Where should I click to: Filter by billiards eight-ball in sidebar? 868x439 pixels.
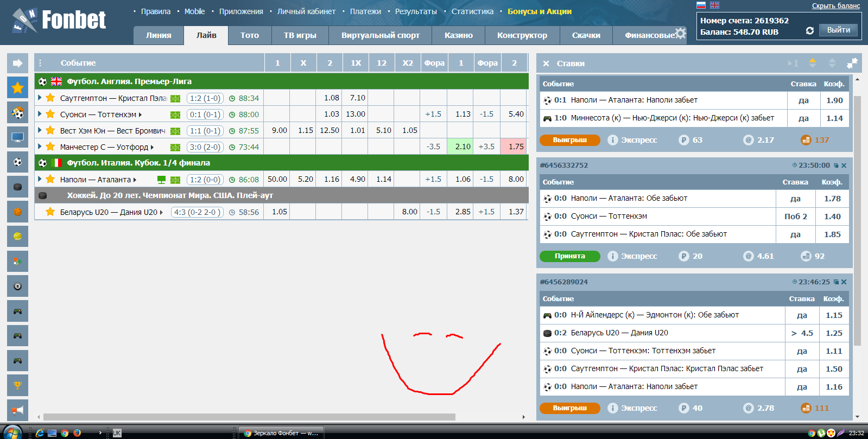coord(17,286)
